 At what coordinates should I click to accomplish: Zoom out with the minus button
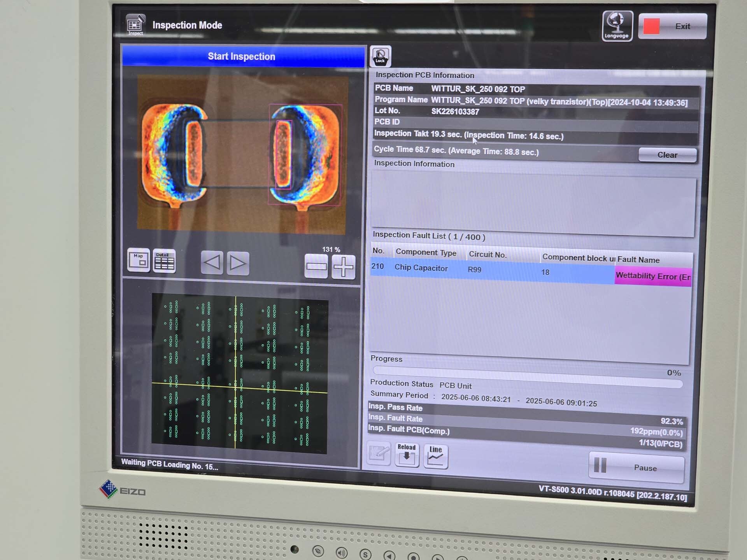coord(316,266)
